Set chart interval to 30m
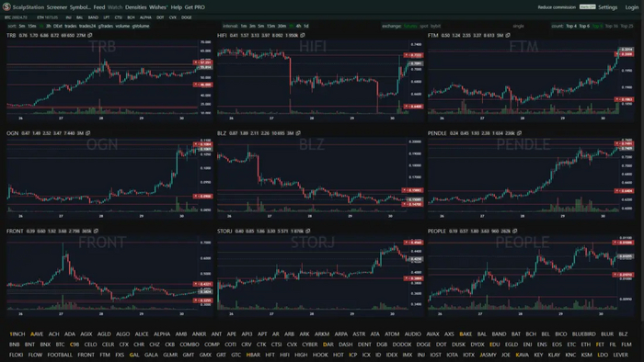The width and height of the screenshot is (644, 362). 282,26
